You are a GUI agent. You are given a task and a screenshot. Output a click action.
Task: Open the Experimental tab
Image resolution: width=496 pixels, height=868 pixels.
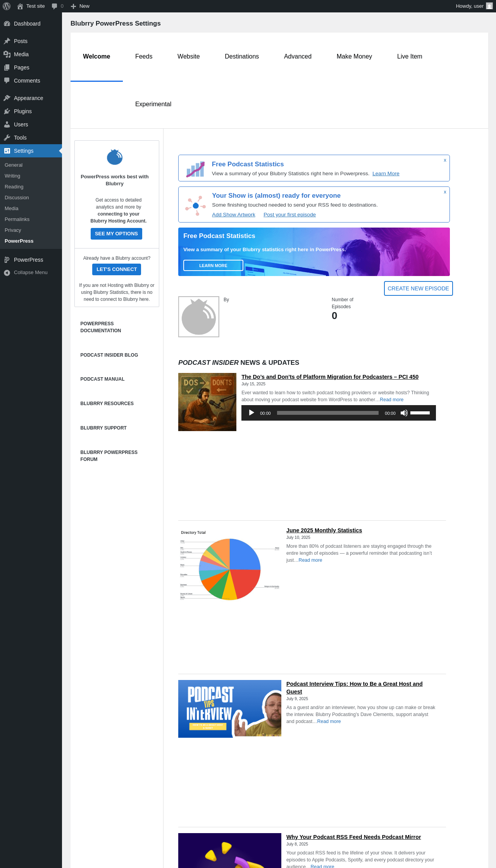tap(153, 104)
